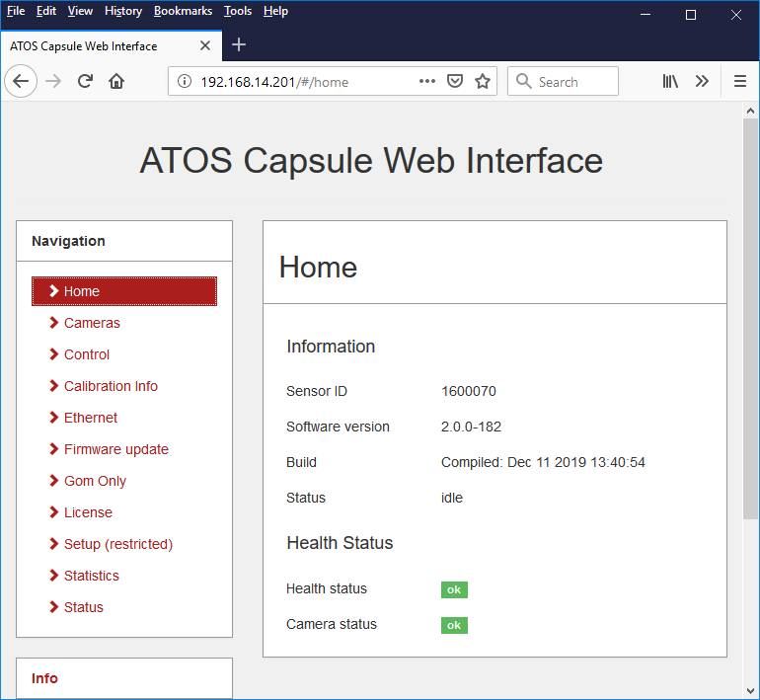Open the History menu
The width and height of the screenshot is (760, 700).
123,11
